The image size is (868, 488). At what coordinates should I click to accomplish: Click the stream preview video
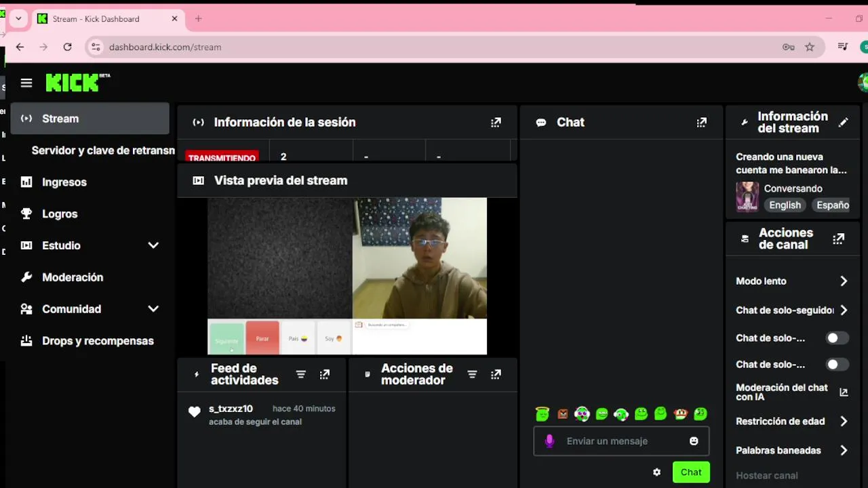pyautogui.click(x=347, y=276)
